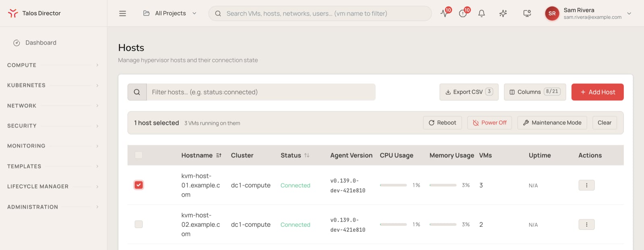This screenshot has height=250, width=644.
Task: Expand the Network sidebar section
Action: tap(53, 106)
